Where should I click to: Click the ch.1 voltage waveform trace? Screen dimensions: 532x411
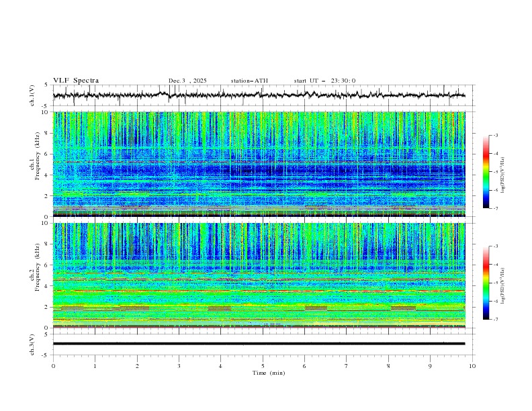point(259,95)
